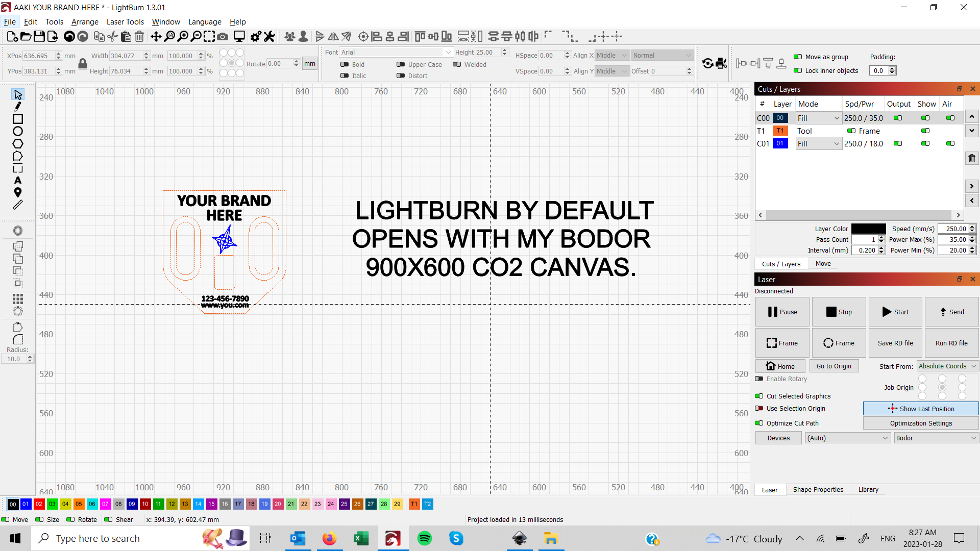Viewport: 980px width, 551px height.
Task: Open Device Settings wrench icon
Action: pos(269,36)
